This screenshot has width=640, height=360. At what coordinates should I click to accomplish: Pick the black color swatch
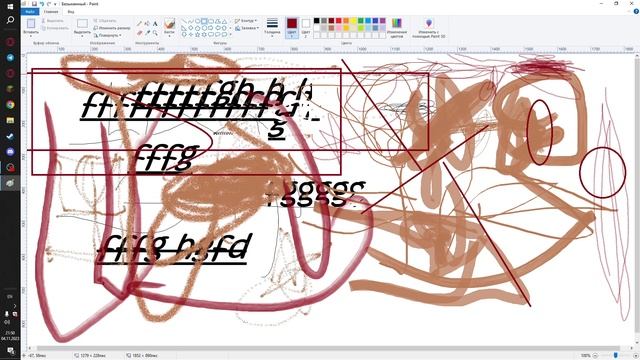coord(317,20)
